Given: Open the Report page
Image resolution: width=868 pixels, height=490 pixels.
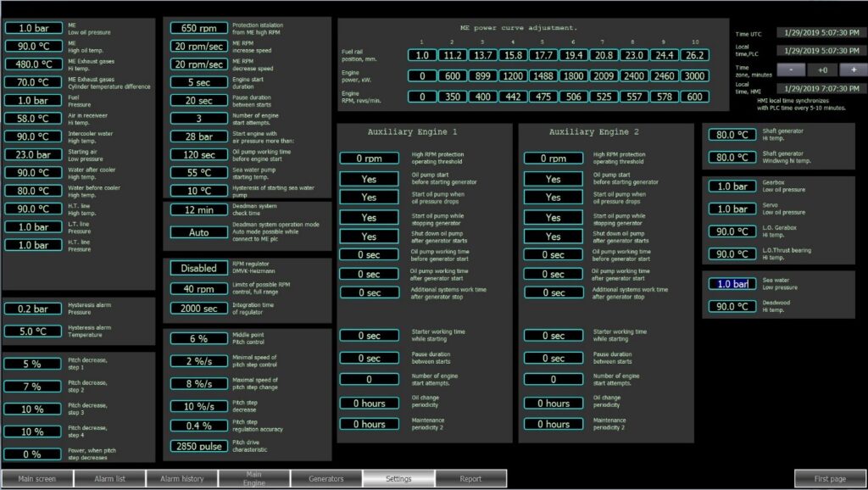Looking at the screenshot, I should (x=471, y=479).
